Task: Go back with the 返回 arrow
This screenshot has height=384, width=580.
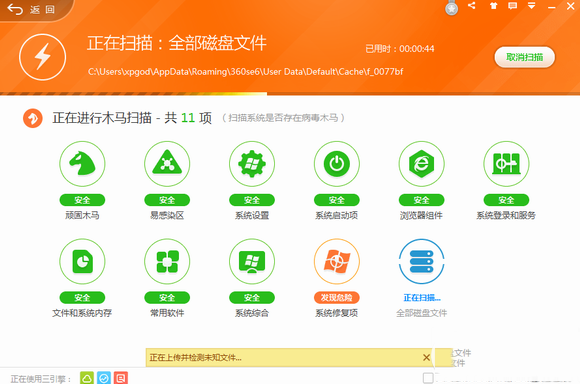Action: pos(31,9)
